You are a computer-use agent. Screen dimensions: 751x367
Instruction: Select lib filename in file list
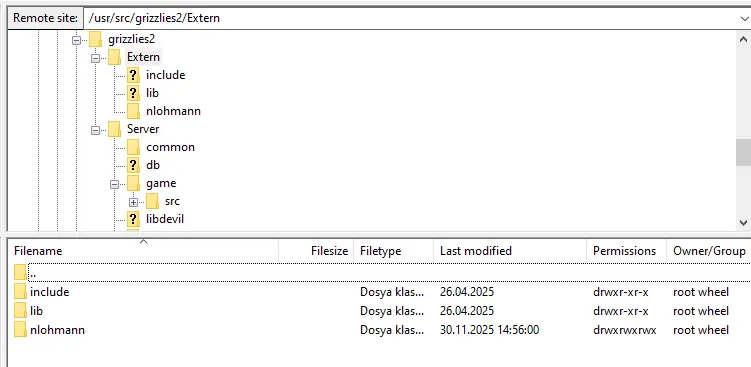(x=36, y=311)
